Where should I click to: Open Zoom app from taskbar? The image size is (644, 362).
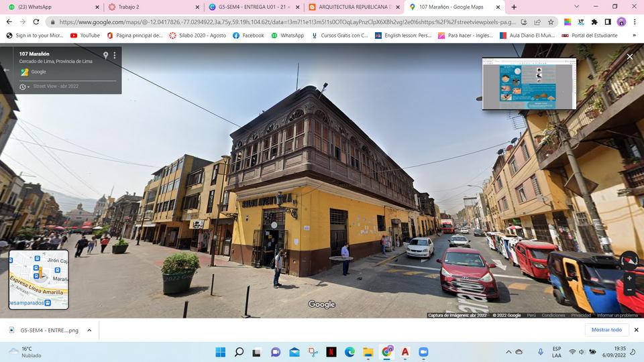tap(423, 352)
